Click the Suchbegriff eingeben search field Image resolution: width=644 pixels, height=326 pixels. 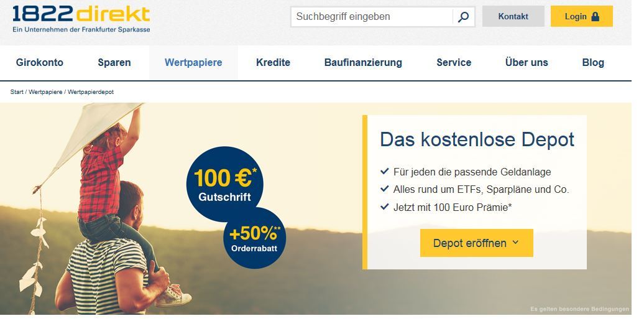coord(372,17)
